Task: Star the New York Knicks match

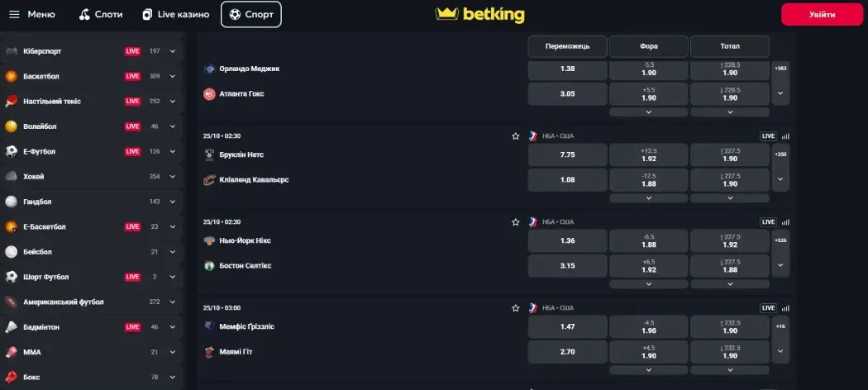Action: point(516,222)
